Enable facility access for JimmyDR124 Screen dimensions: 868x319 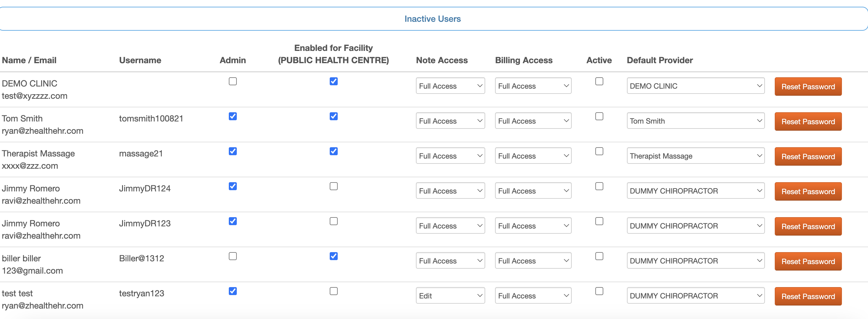(x=334, y=186)
